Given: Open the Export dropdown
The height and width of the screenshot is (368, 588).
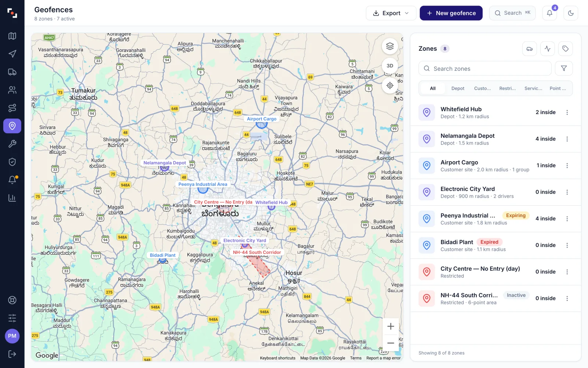Looking at the screenshot, I should (x=391, y=13).
